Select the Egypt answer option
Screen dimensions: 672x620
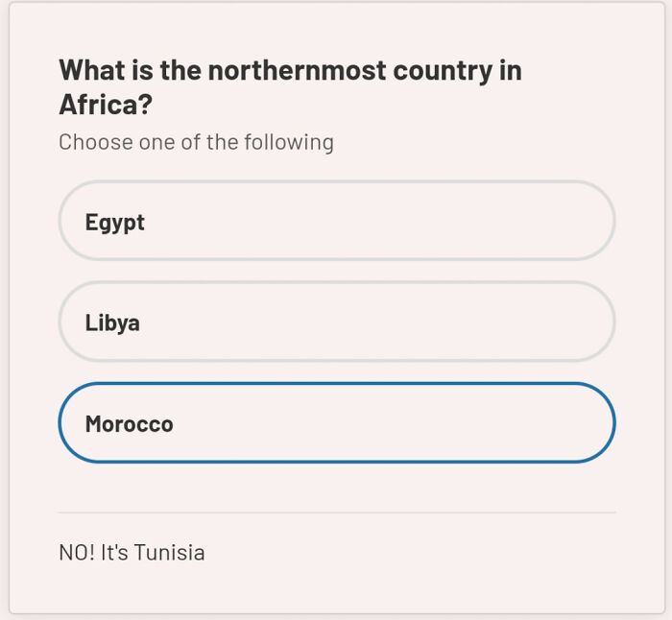point(336,221)
